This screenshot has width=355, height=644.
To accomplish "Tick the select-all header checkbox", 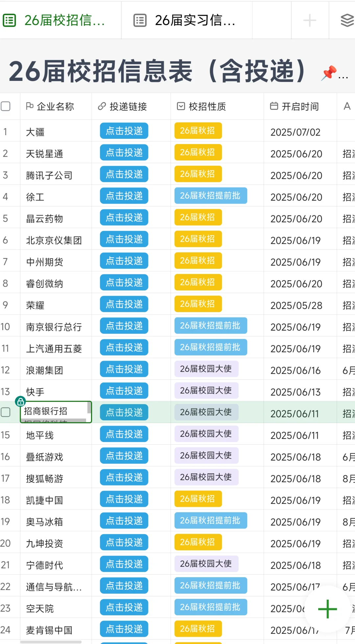I will tap(6, 106).
